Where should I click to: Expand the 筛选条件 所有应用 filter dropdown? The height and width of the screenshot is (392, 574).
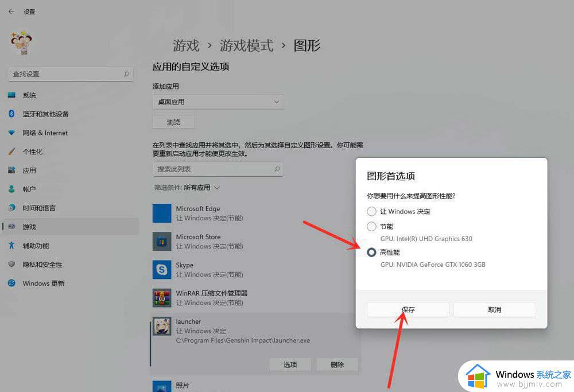click(x=187, y=188)
